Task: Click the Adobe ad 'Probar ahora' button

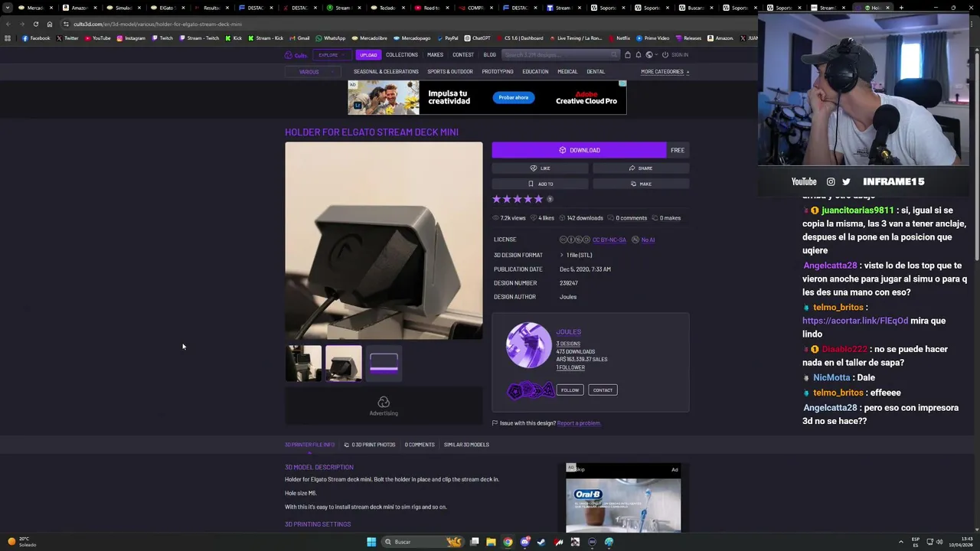Action: tap(514, 98)
